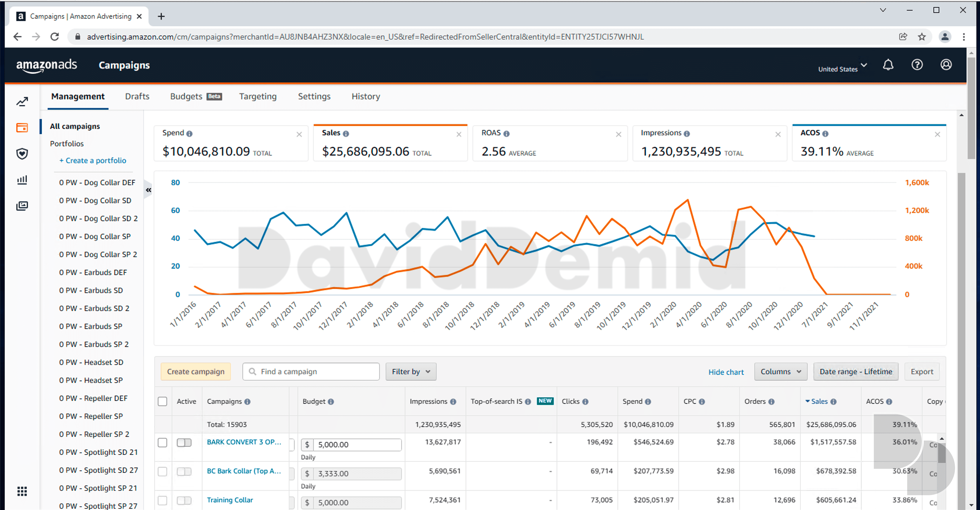Tick the checkbox for BARK CONVERT 3 campaign

[162, 443]
